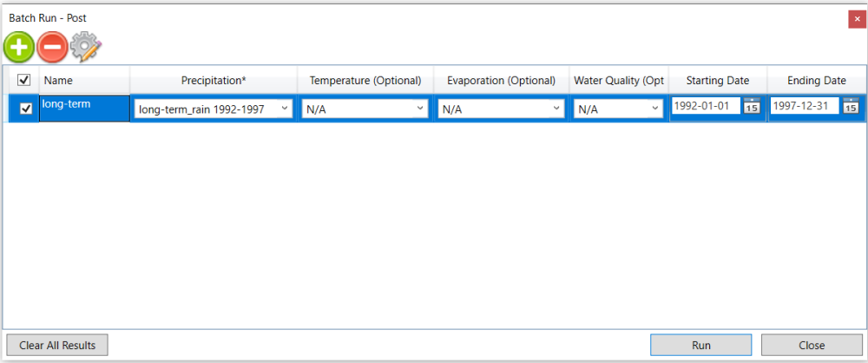Open the Evaporation N/A dropdown
This screenshot has height=363, width=868.
click(x=501, y=109)
